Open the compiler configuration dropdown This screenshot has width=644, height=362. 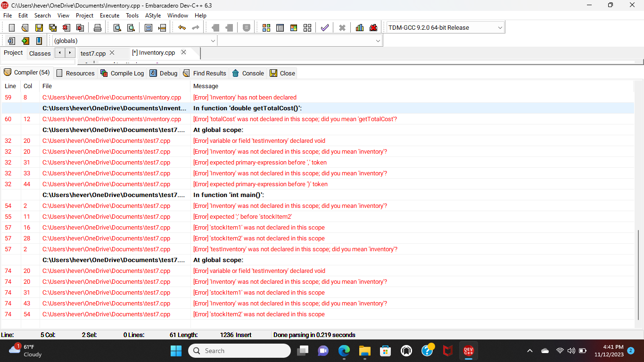pos(499,27)
